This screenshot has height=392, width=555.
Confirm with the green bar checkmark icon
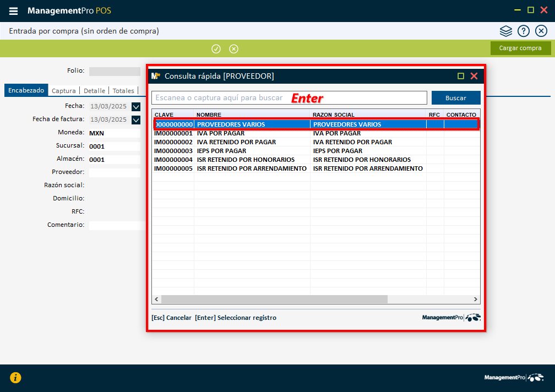(216, 49)
